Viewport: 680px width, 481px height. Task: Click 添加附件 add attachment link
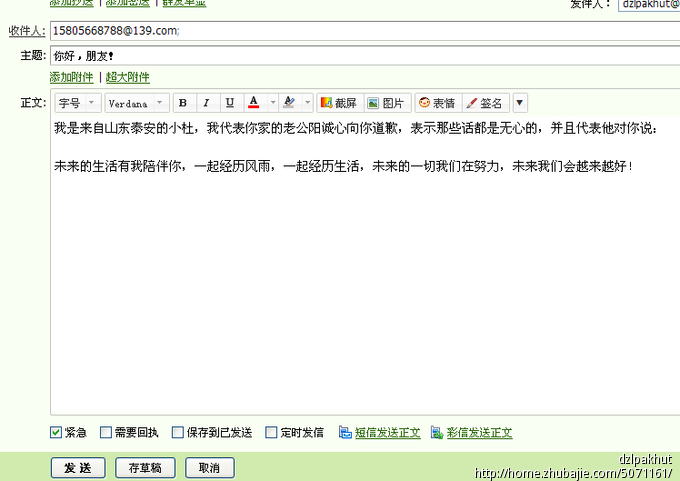point(72,78)
